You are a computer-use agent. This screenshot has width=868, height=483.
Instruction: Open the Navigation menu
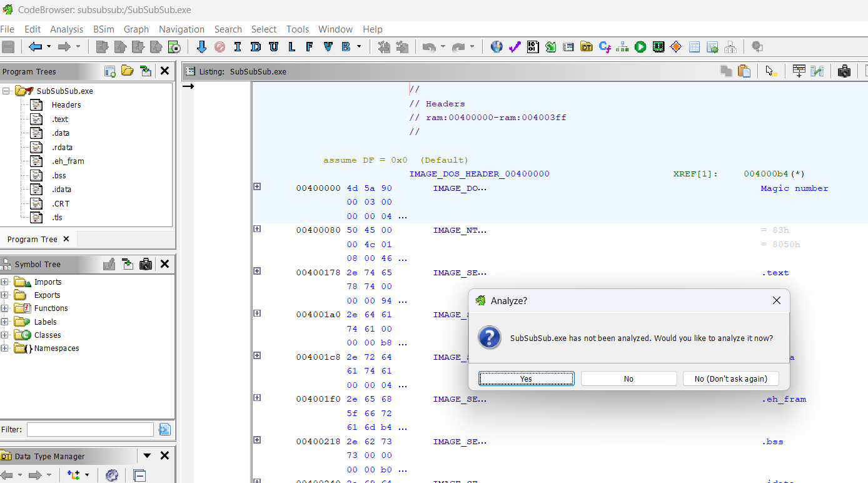(x=181, y=29)
